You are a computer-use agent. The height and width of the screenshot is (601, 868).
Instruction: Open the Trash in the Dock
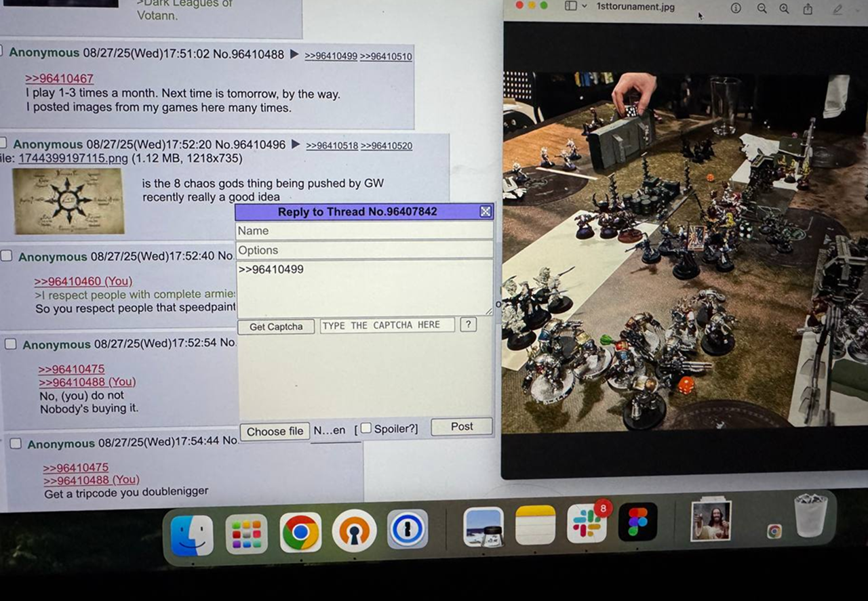click(810, 516)
